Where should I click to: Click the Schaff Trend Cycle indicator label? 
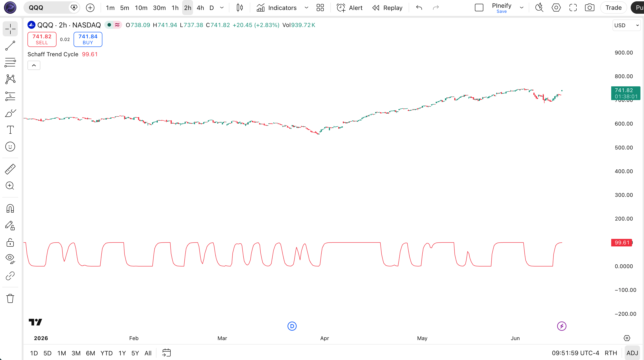53,54
